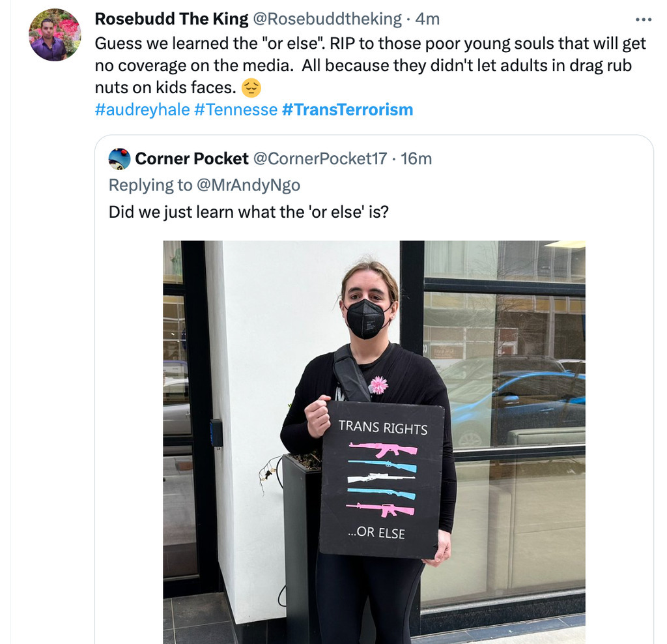Open the quoted tweet card area
The width and height of the screenshot is (667, 644).
(374, 390)
